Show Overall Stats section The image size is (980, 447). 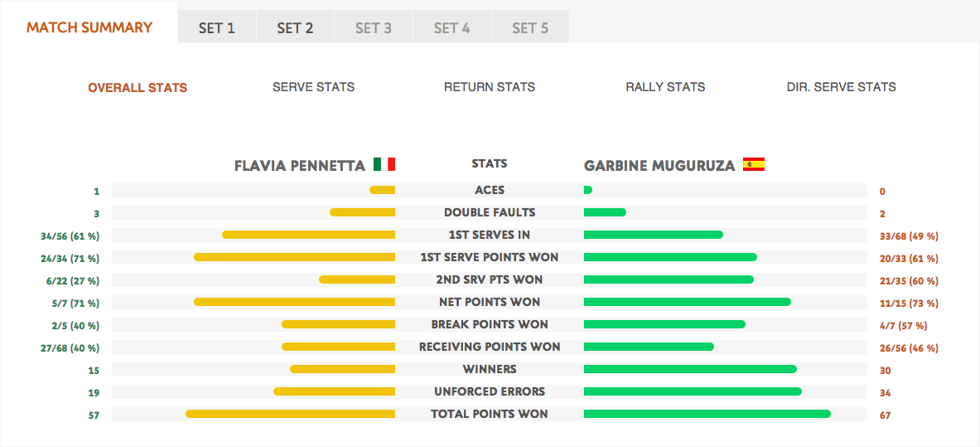tap(138, 88)
